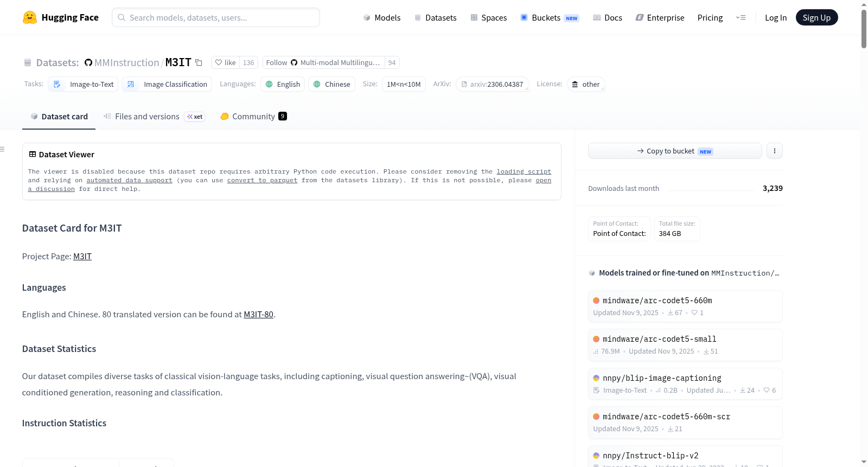Open the Spaces nav item
868x467 pixels.
coord(488,17)
